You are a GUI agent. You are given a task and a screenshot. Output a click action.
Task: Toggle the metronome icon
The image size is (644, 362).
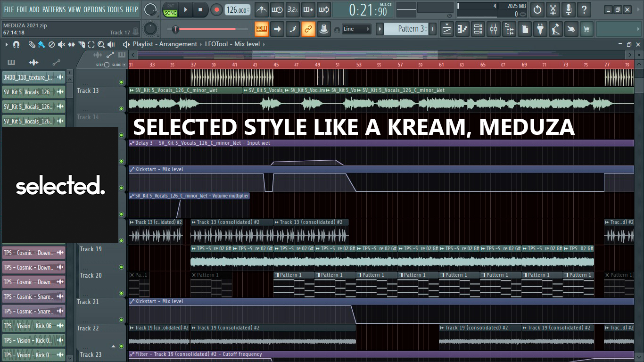tap(262, 9)
